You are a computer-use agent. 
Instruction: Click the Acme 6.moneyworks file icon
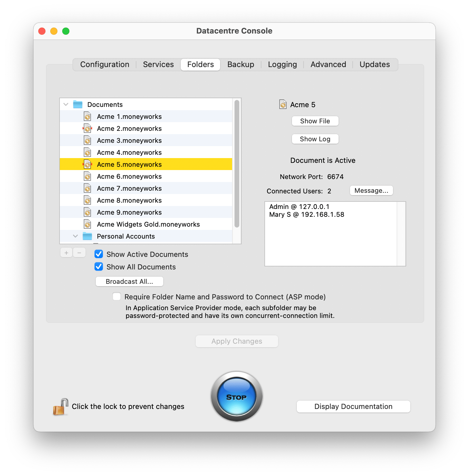point(87,176)
